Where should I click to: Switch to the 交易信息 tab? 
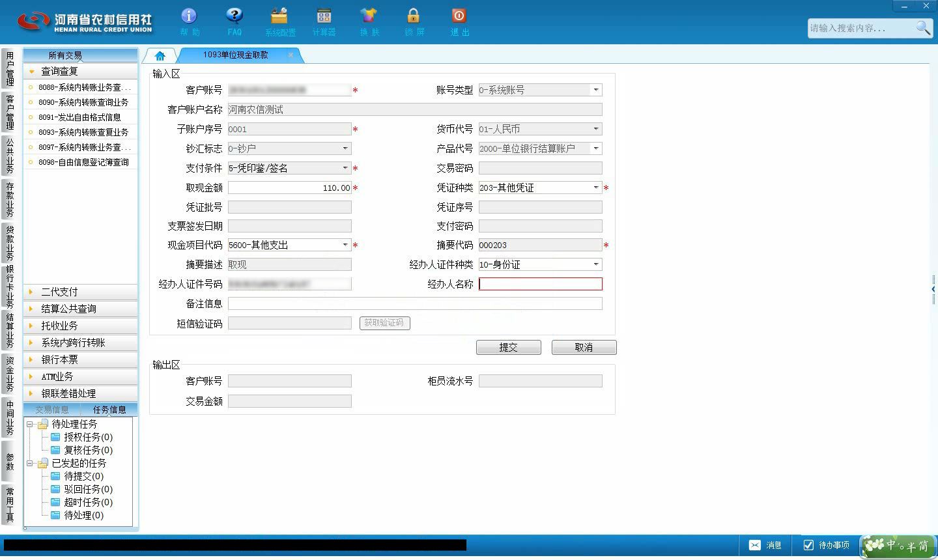pyautogui.click(x=52, y=410)
